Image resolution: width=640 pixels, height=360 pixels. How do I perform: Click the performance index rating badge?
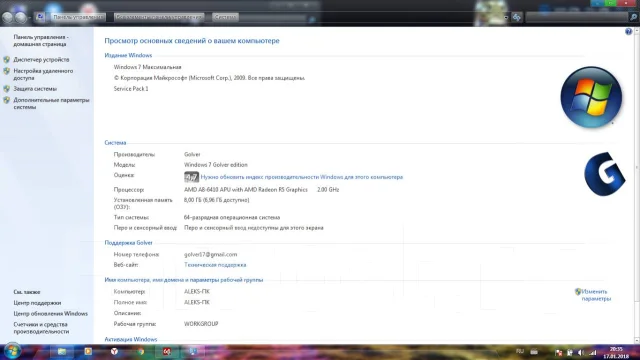(191, 177)
